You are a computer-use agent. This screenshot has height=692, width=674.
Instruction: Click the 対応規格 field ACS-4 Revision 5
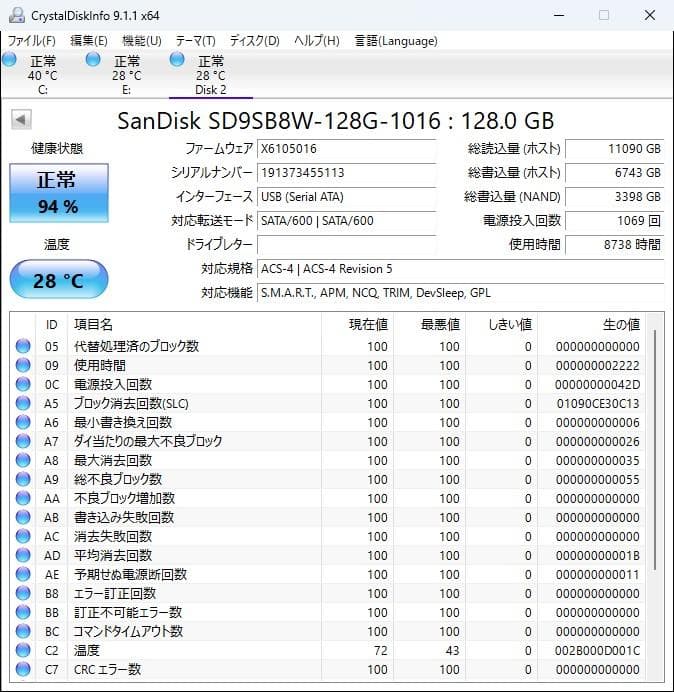coord(460,269)
